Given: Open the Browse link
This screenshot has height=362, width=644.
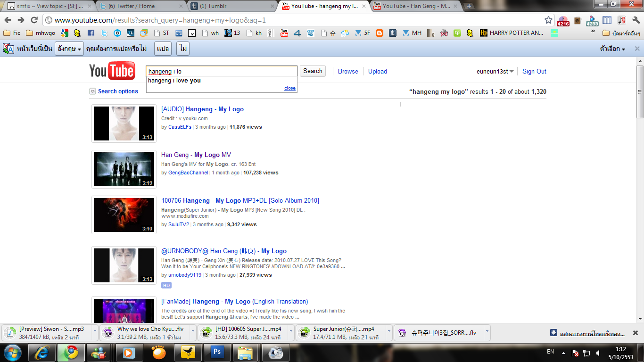Looking at the screenshot, I should click(348, 72).
